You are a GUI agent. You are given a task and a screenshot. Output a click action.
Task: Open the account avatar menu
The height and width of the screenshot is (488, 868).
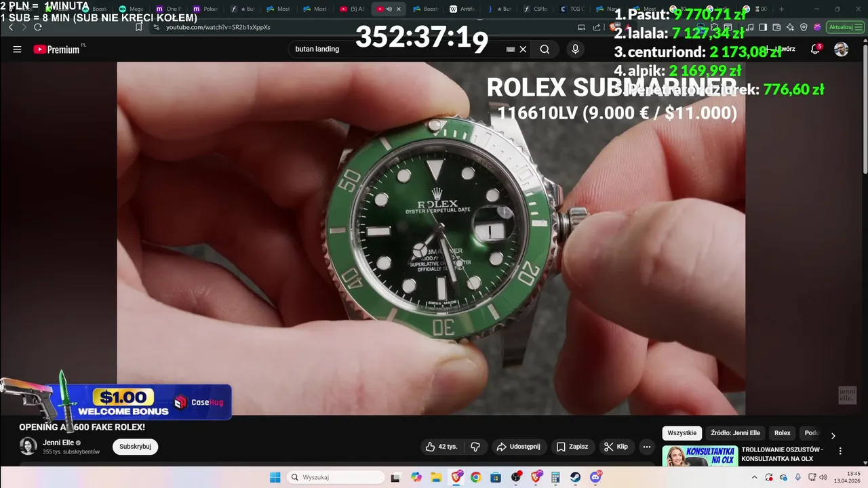841,49
